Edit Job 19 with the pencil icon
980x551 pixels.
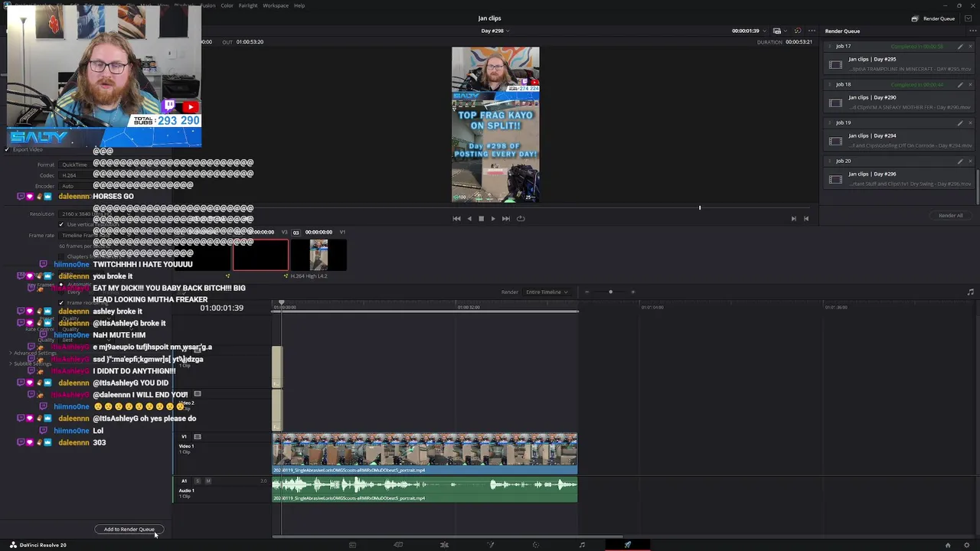pos(960,123)
